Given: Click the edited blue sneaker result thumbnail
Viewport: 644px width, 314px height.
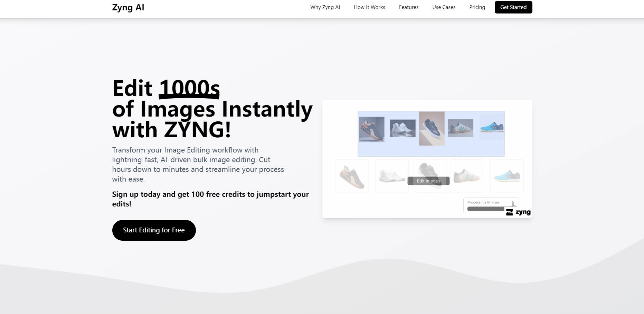Looking at the screenshot, I should [x=507, y=176].
